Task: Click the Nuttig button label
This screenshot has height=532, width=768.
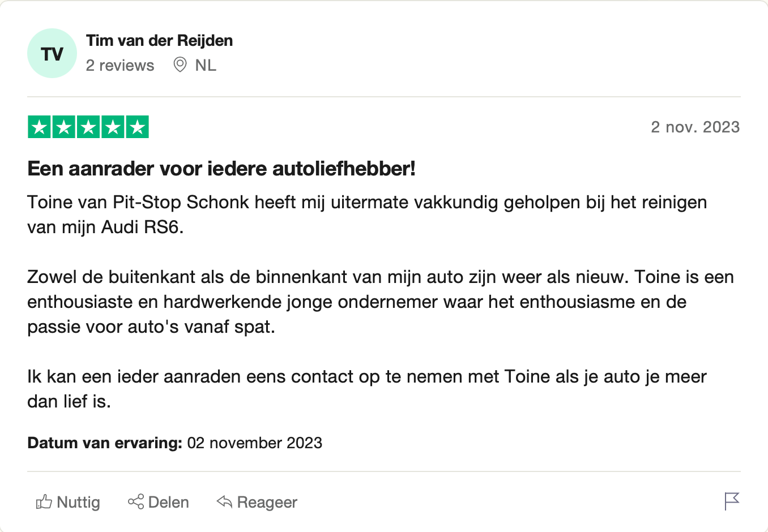Action: click(79, 502)
